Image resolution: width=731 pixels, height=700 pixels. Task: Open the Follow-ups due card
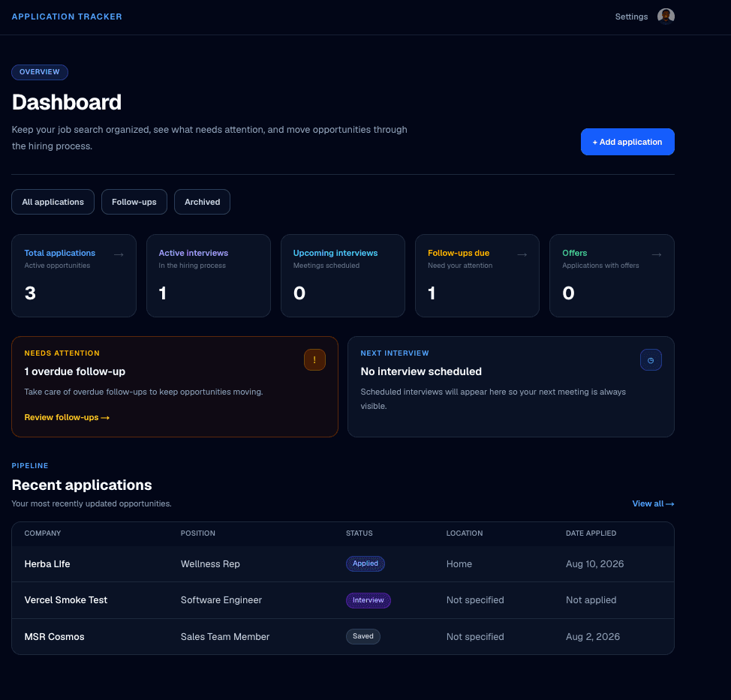477,275
